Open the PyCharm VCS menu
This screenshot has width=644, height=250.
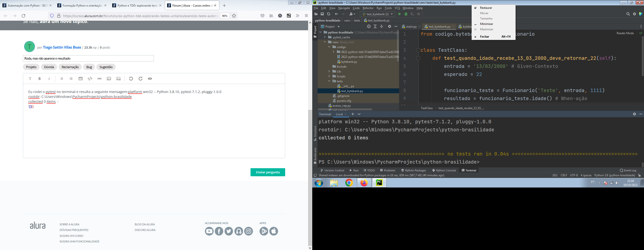click(397, 8)
